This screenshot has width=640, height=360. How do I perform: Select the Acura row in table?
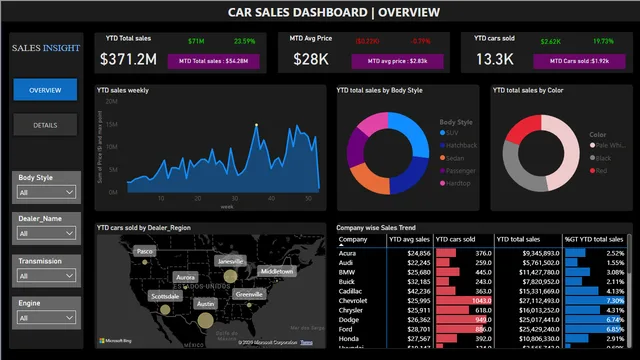(481, 253)
